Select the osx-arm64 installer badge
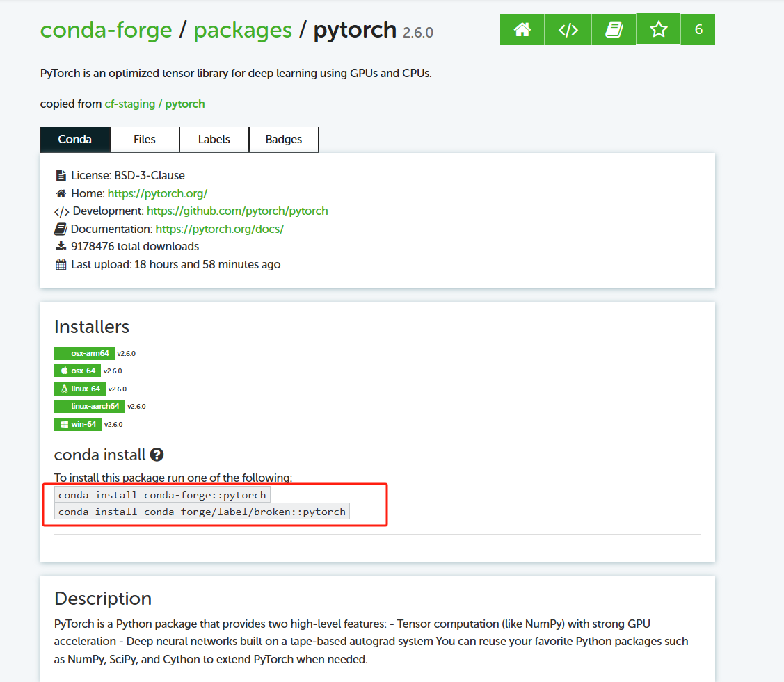This screenshot has width=784, height=682. [84, 353]
